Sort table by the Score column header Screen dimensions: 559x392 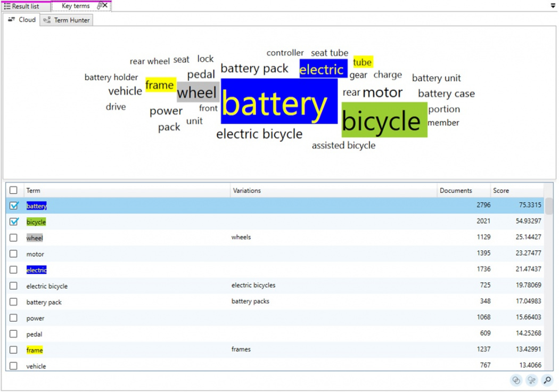[517, 191]
